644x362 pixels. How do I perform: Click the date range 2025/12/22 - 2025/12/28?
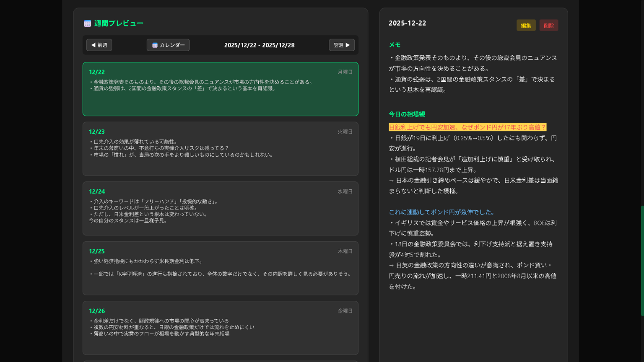[259, 45]
